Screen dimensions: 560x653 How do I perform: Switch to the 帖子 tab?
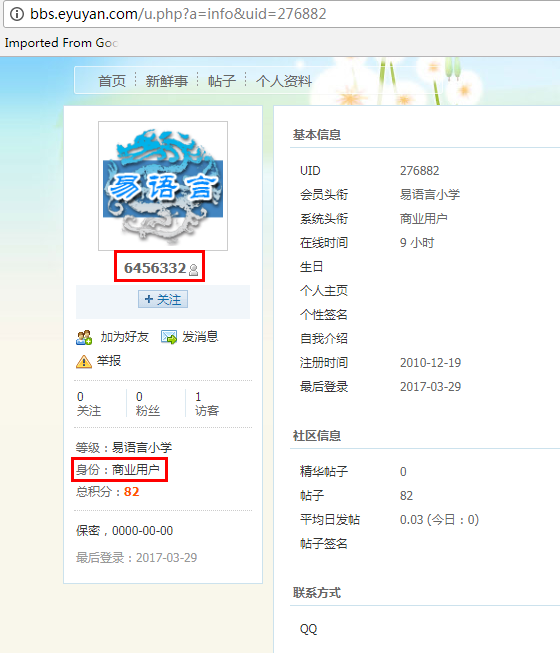[x=222, y=81]
